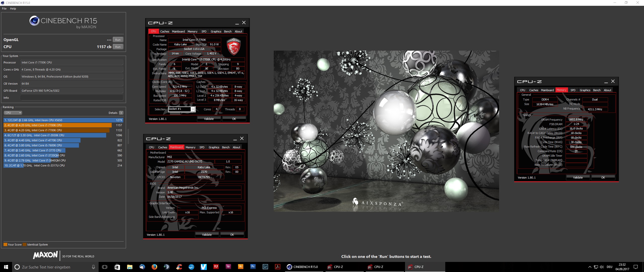Select the i5-7600K ranking row

coord(63,145)
